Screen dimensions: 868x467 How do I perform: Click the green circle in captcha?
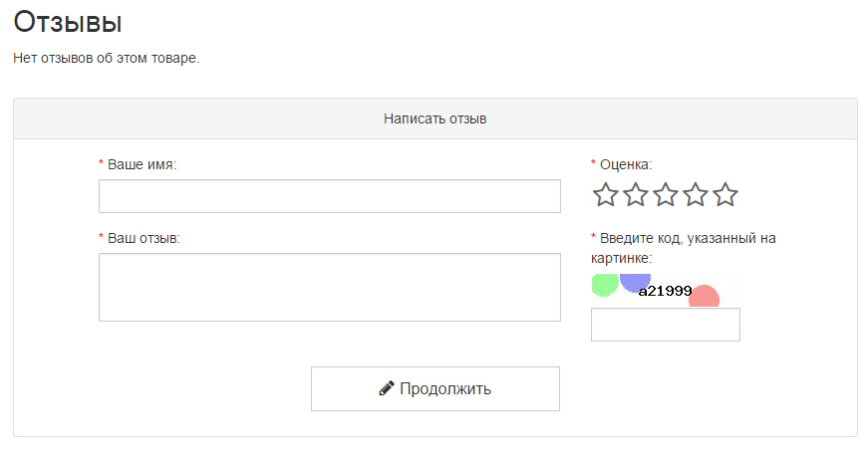pyautogui.click(x=605, y=285)
